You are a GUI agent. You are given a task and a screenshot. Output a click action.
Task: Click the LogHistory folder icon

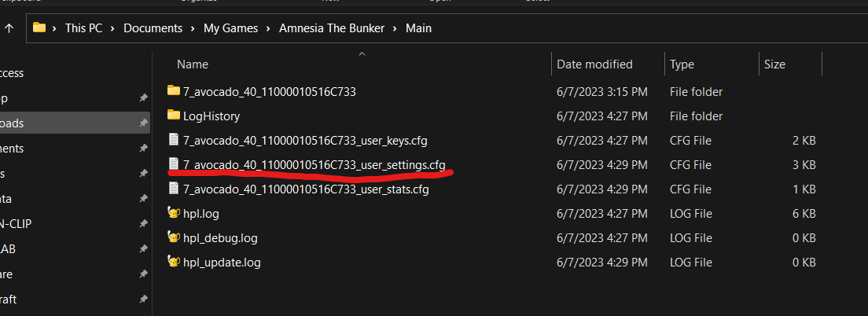(174, 116)
